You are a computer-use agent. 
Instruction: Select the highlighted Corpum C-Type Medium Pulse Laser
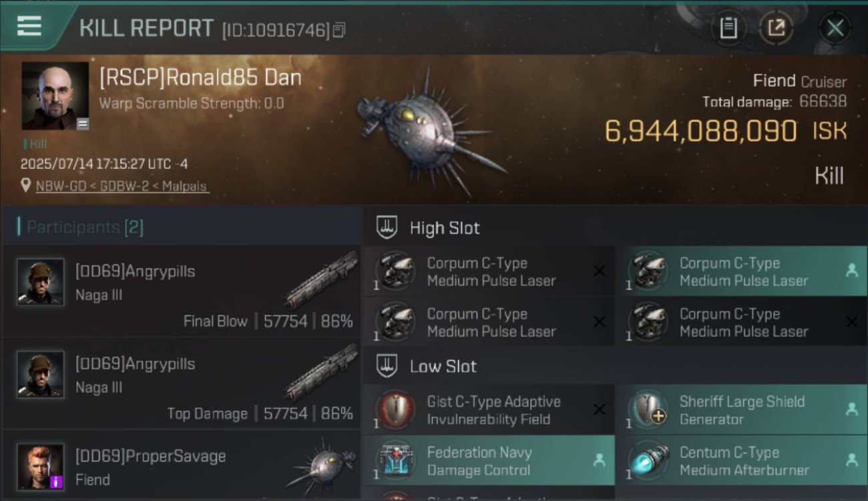(740, 271)
